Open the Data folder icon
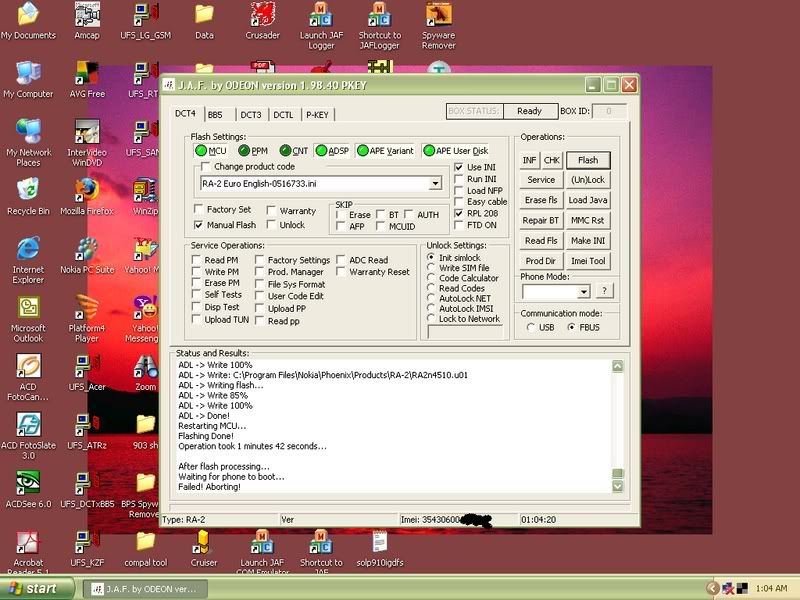This screenshot has height=600, width=800. [x=204, y=20]
